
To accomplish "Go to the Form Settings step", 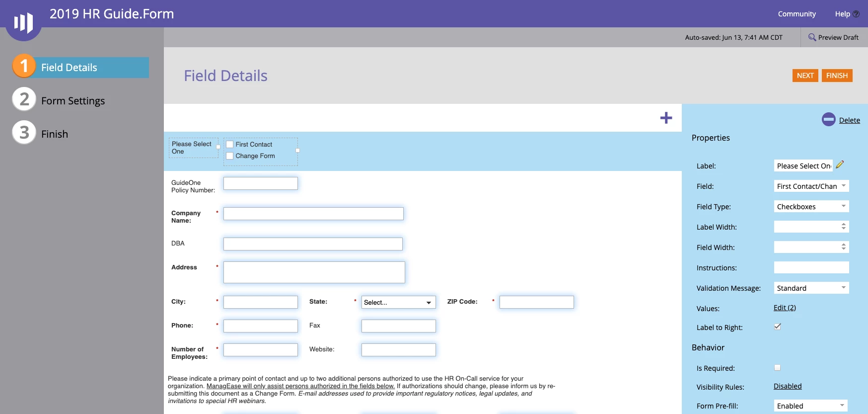I will click(73, 101).
